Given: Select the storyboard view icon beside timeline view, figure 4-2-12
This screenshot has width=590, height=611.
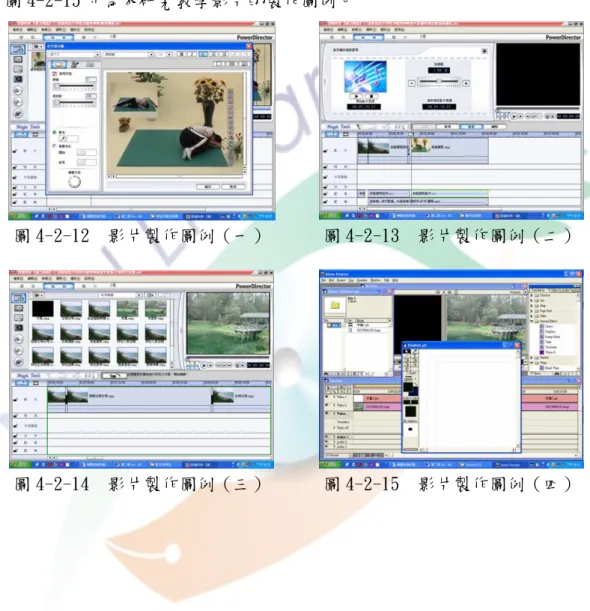Looking at the screenshot, I should [35, 134].
